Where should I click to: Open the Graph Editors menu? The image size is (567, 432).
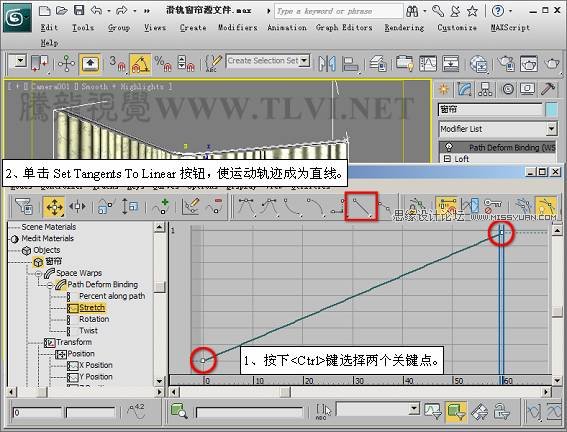(344, 27)
